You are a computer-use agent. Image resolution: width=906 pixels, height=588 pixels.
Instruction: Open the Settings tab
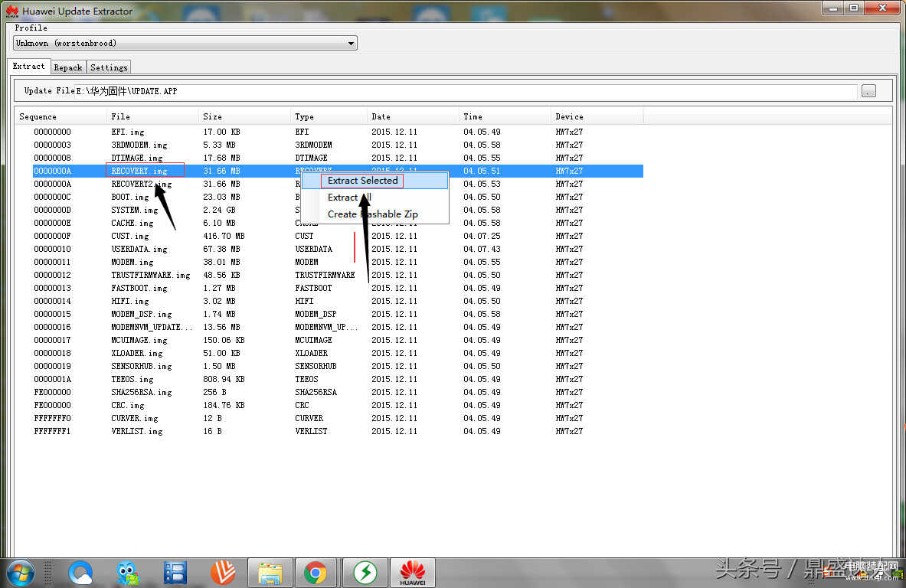pyautogui.click(x=109, y=67)
